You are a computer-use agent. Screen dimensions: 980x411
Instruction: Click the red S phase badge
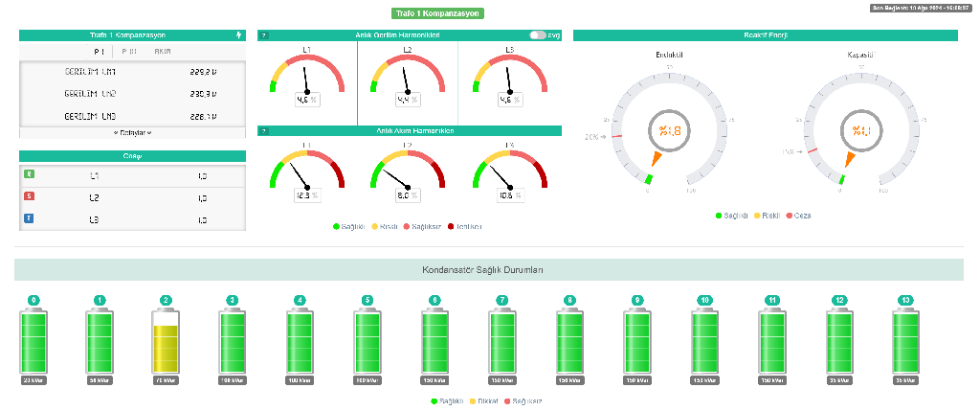[x=29, y=197]
